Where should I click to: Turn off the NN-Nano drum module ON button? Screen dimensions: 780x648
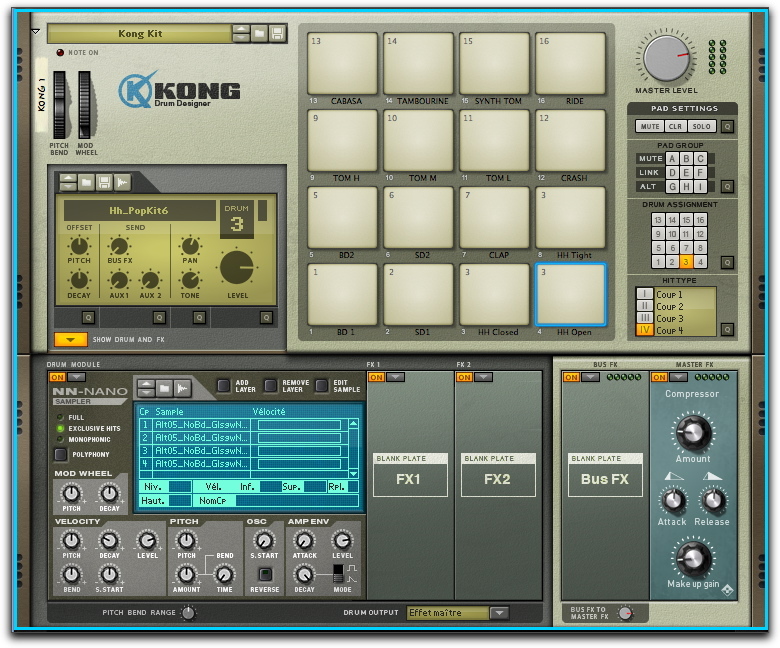click(57, 377)
